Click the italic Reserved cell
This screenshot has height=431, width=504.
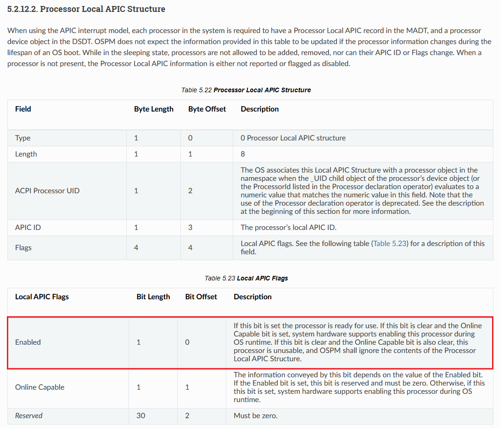[x=29, y=416]
